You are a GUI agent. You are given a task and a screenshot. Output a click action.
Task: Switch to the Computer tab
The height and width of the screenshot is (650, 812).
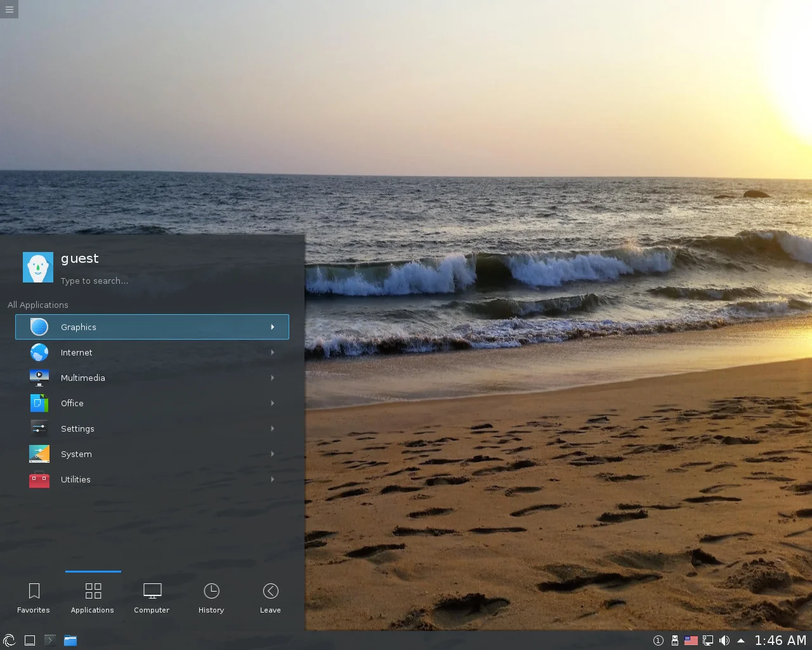coord(152,598)
